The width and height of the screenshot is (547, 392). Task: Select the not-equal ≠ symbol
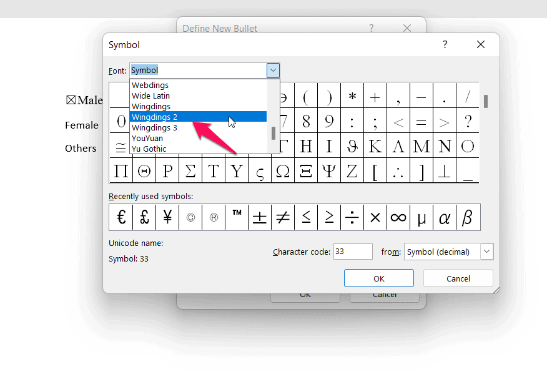click(x=283, y=217)
